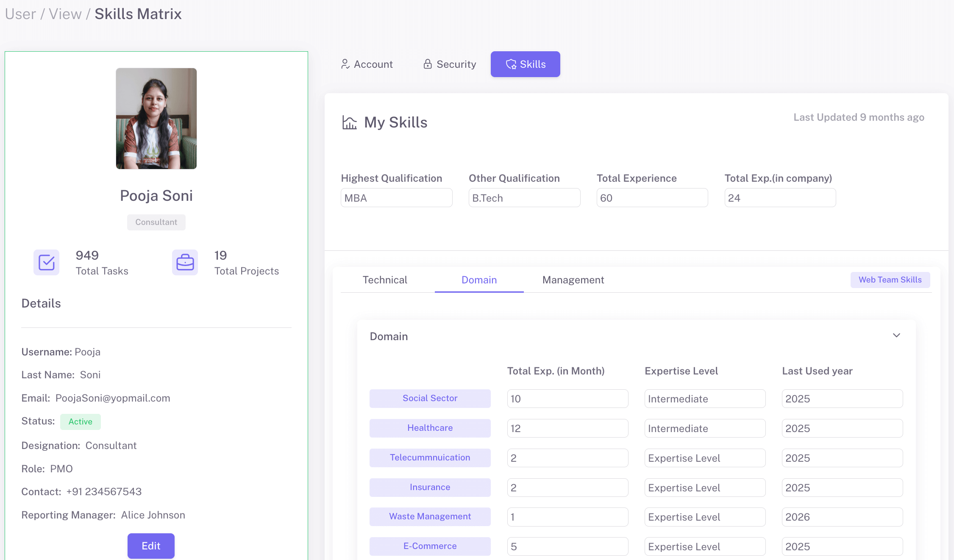Click Pooja Soni's profile photo
The height and width of the screenshot is (560, 954).
click(156, 119)
